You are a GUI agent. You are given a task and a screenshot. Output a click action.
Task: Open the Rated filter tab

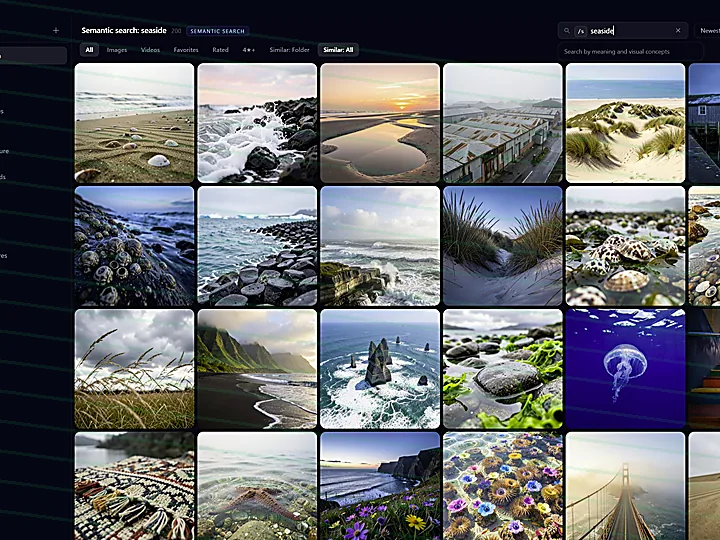pos(220,50)
